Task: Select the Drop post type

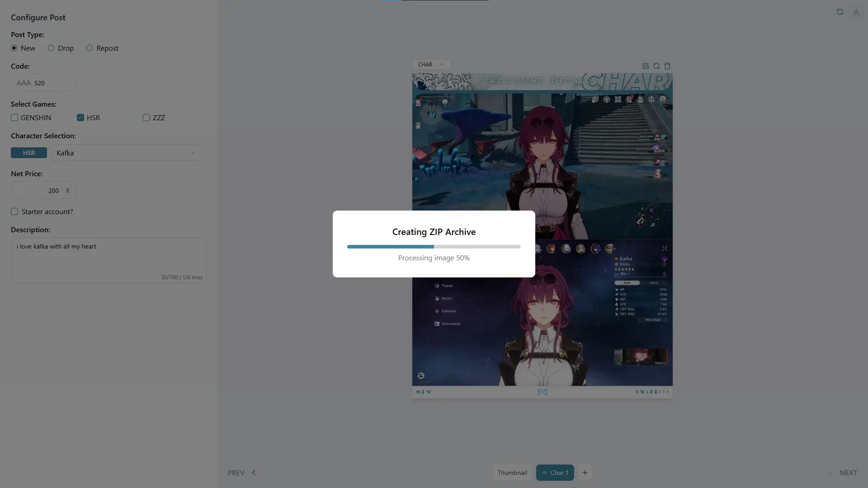Action: [x=51, y=48]
